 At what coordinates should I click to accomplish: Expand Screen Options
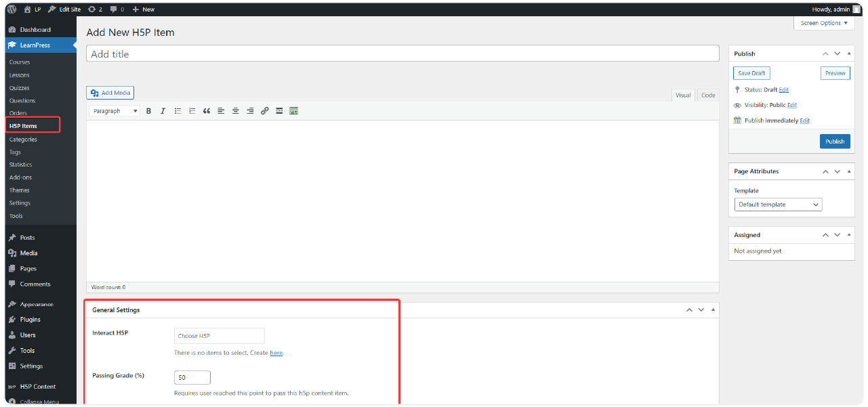[x=823, y=23]
